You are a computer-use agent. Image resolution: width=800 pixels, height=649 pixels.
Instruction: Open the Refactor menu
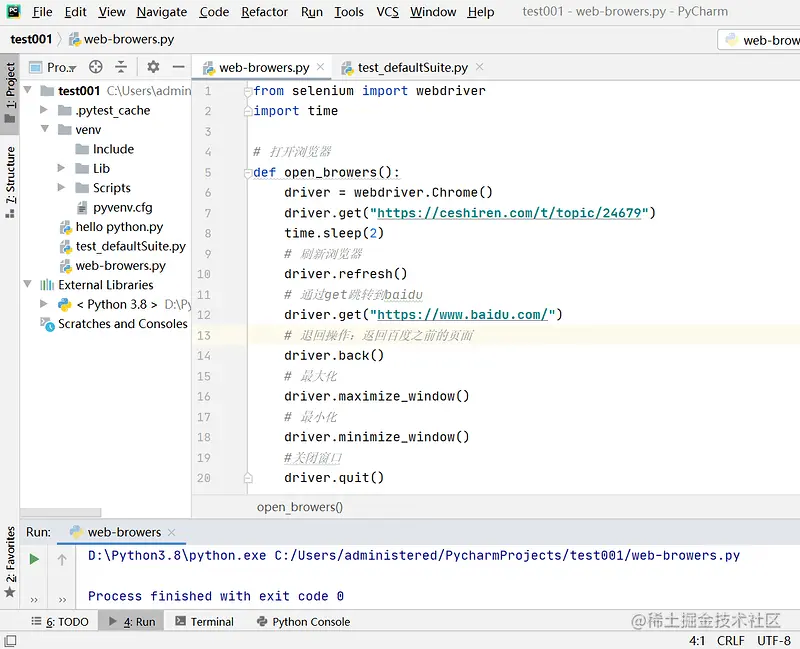pyautogui.click(x=264, y=12)
